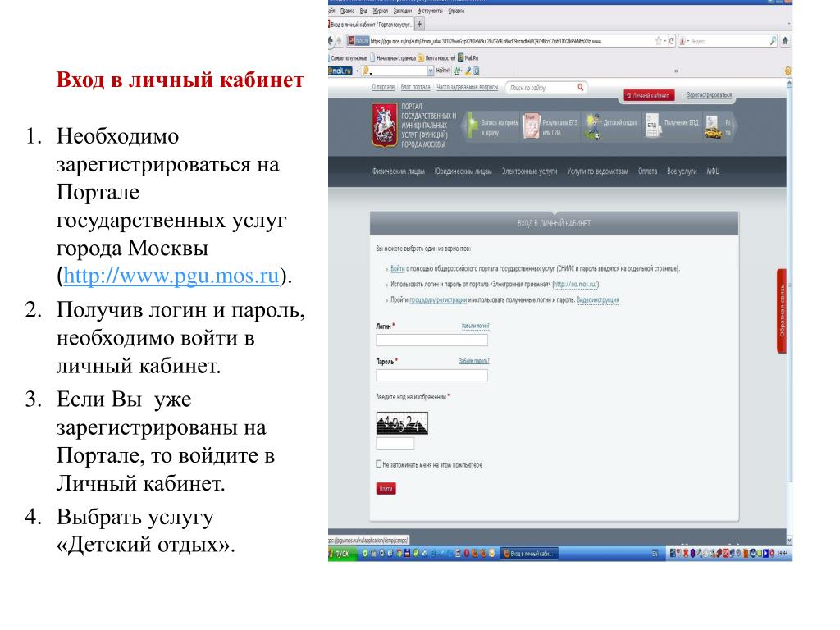Viewport: 840px width, 630px height.
Task: Open the http://oo.mos.ru/ link
Action: tap(575, 284)
